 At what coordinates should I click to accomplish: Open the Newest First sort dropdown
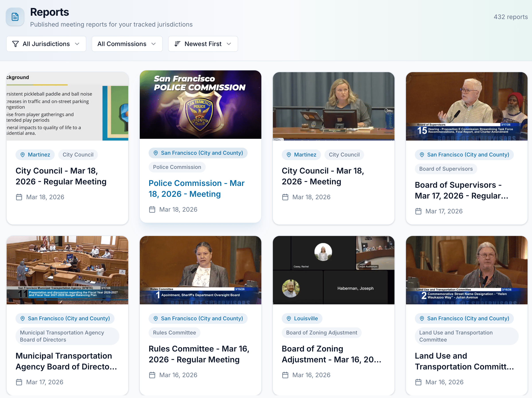tap(203, 44)
